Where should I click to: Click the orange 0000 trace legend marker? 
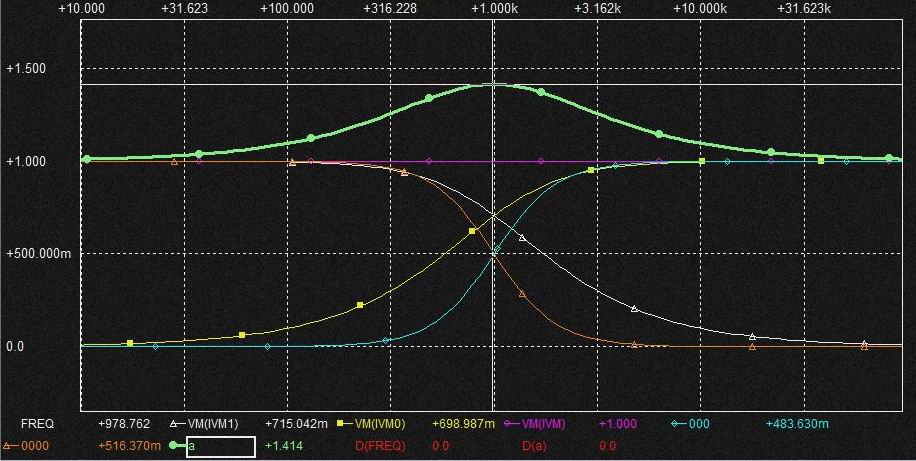click(x=10, y=446)
